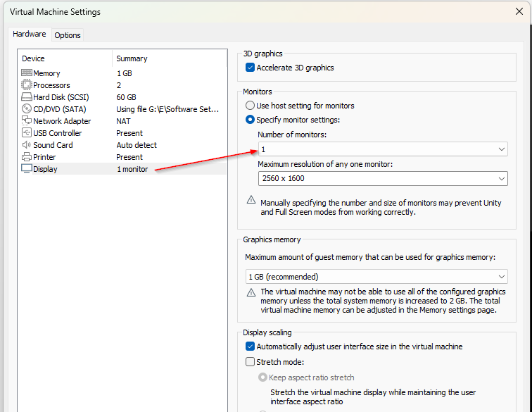This screenshot has width=532, height=412.
Task: Choose Specify monitor settings radio button
Action: point(250,120)
